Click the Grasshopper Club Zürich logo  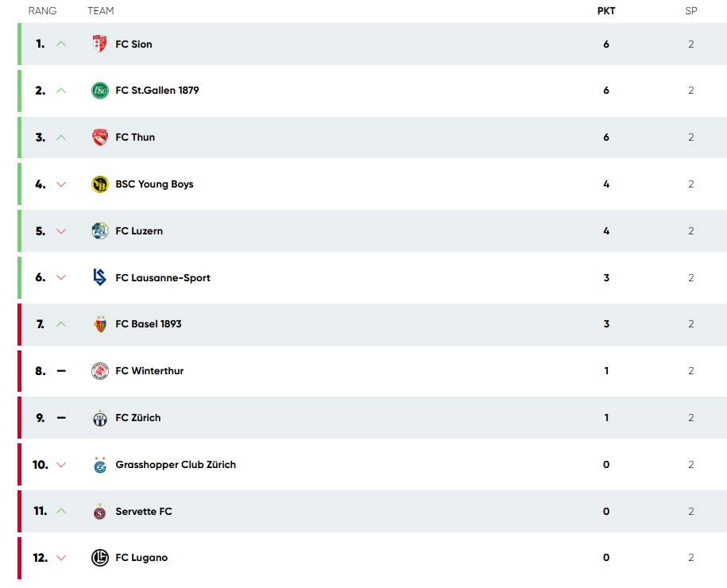pyautogui.click(x=99, y=465)
